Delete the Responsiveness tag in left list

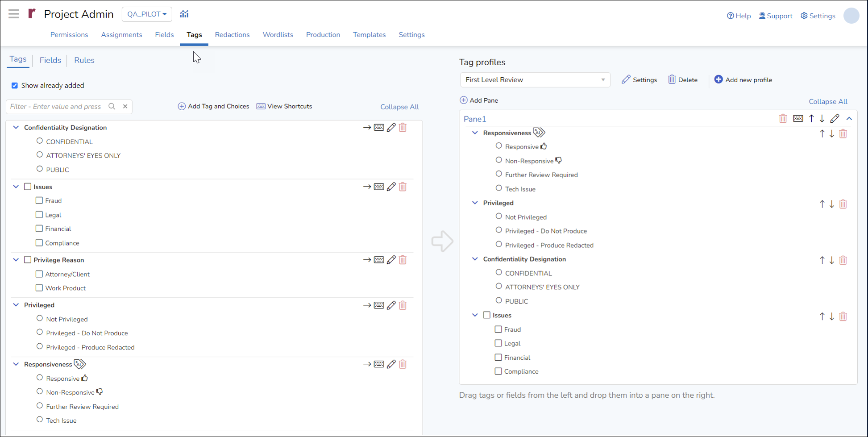tap(403, 364)
